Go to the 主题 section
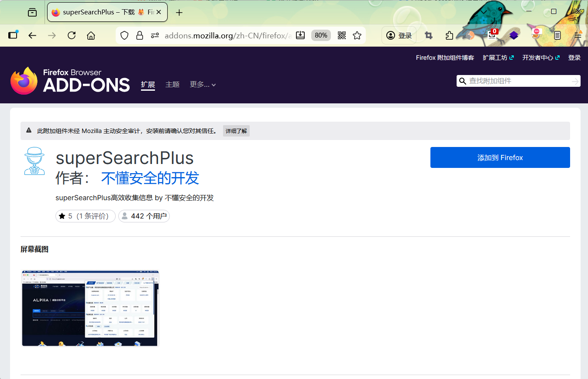Image resolution: width=588 pixels, height=379 pixels. coord(172,85)
